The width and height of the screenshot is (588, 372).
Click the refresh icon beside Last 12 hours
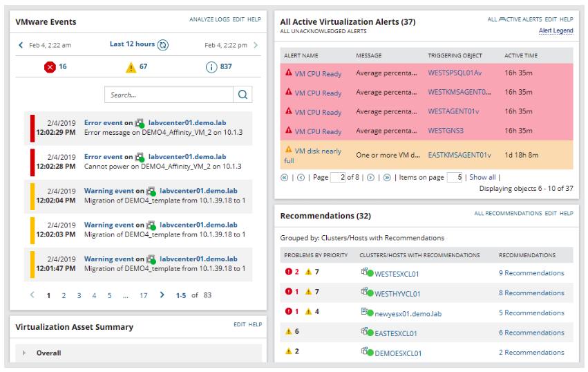pos(163,45)
